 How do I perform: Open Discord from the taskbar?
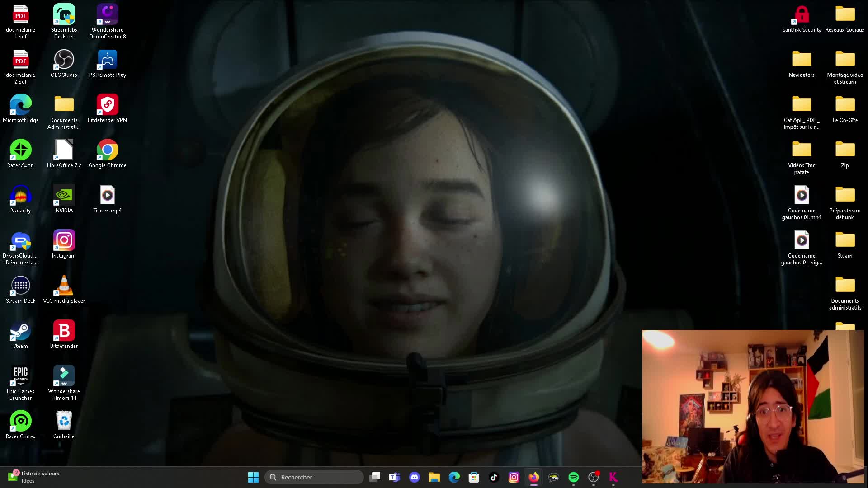415,477
